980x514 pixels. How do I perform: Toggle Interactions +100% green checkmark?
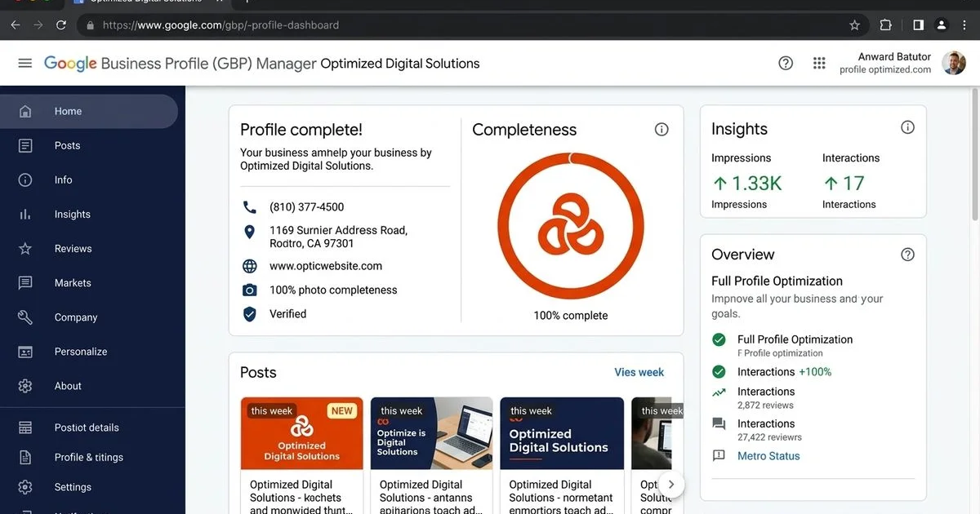719,372
